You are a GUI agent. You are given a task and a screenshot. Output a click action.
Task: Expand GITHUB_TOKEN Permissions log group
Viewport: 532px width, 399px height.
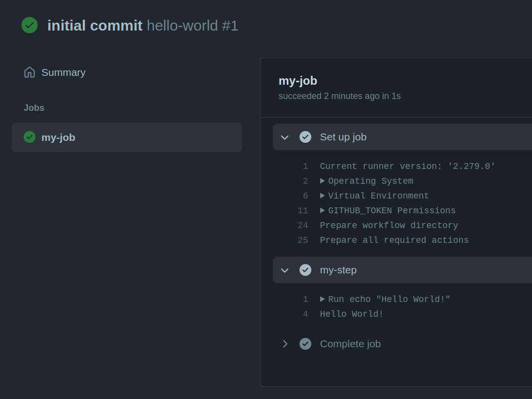(323, 210)
